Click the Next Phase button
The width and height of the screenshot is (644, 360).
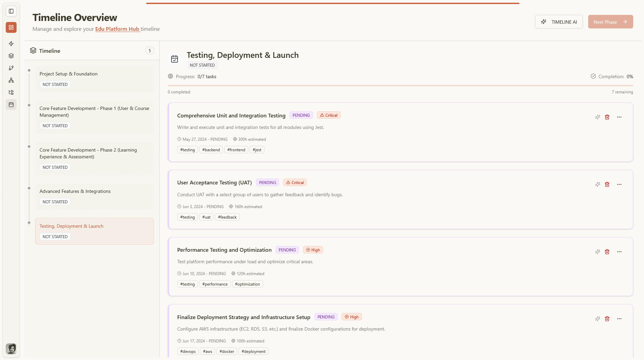(x=610, y=22)
